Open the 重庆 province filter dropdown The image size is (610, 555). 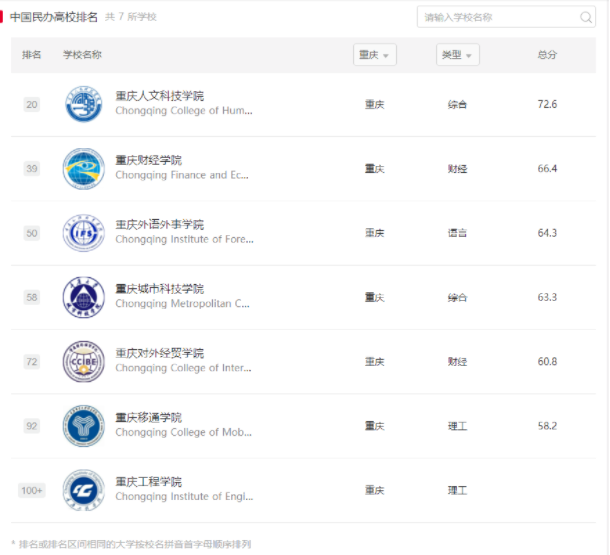[x=374, y=54]
